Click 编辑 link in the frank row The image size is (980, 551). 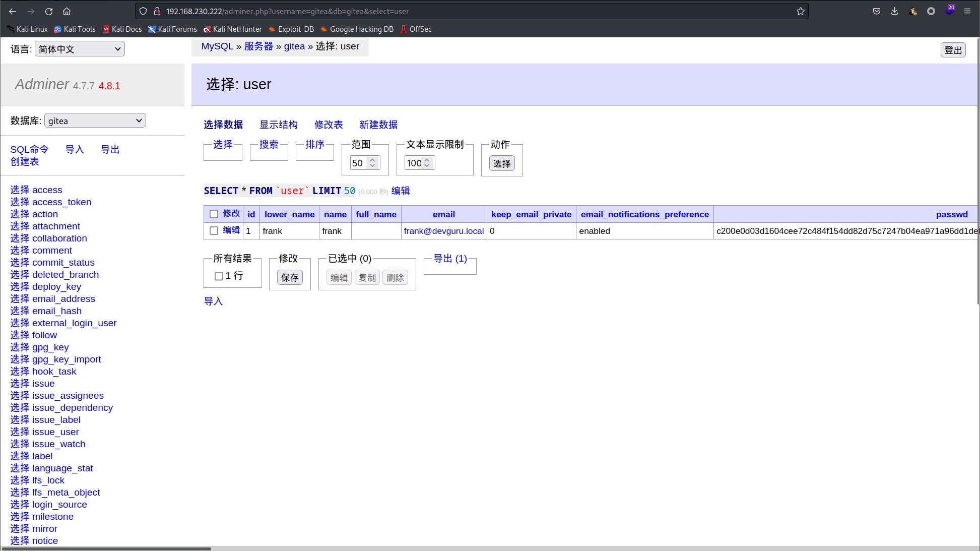pyautogui.click(x=231, y=230)
